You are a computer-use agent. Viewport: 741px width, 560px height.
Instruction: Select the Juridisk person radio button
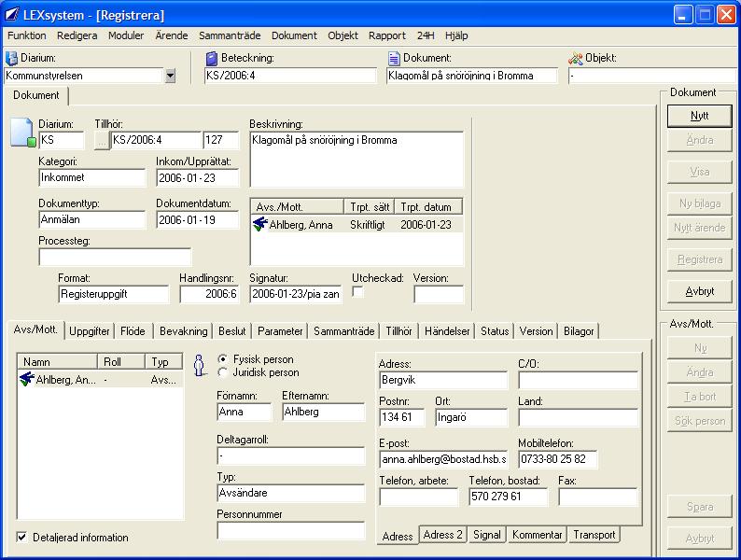point(223,372)
